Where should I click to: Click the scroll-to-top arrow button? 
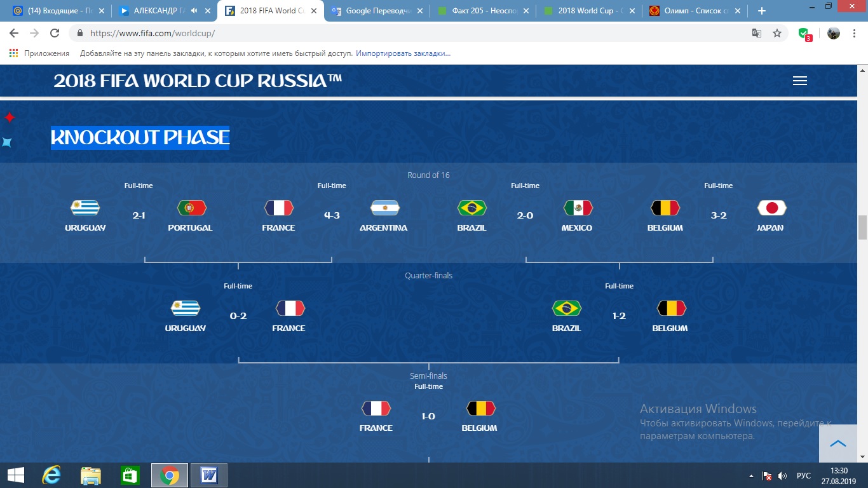coord(838,443)
